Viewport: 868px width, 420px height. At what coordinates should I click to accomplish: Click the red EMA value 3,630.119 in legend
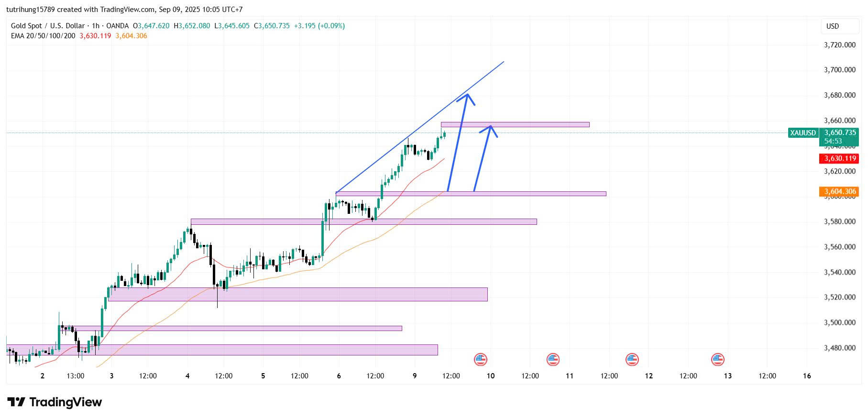95,36
